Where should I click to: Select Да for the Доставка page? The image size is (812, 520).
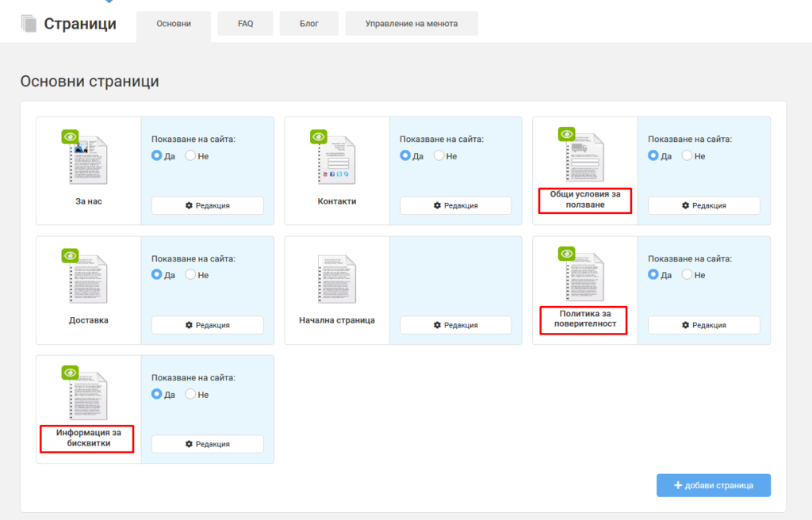coord(156,274)
